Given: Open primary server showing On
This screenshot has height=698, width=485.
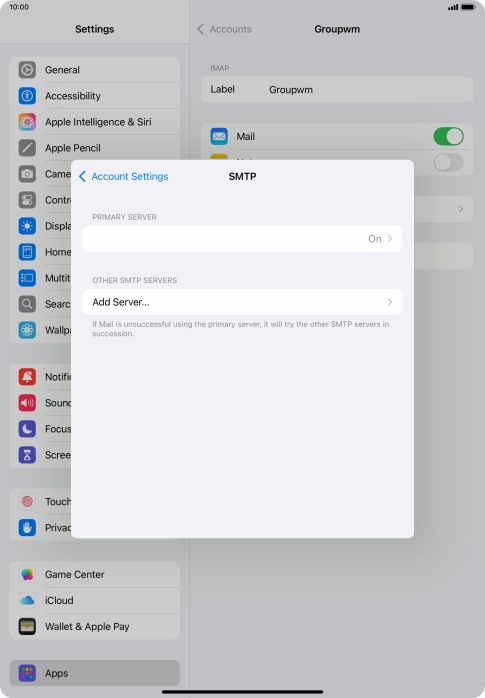Looking at the screenshot, I should [x=242, y=239].
